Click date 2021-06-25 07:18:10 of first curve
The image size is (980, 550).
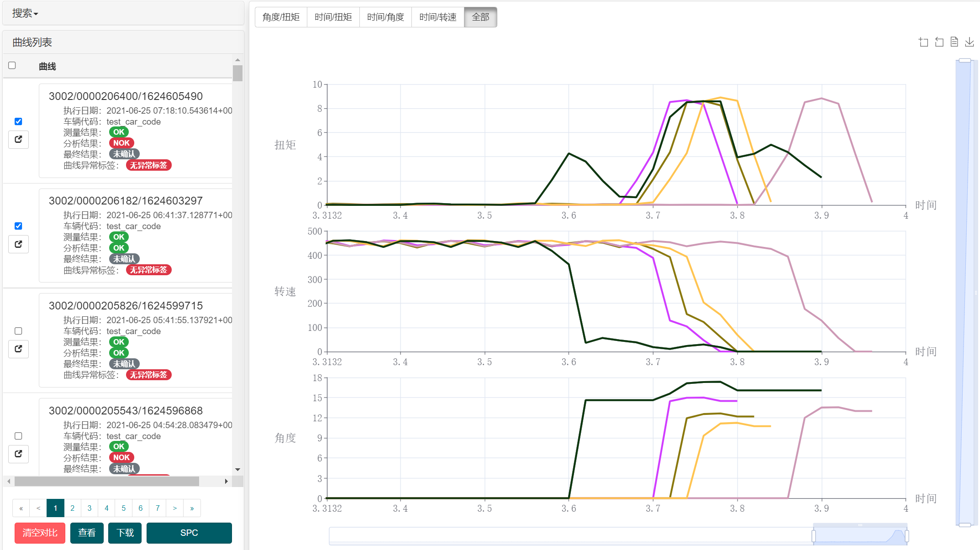pos(169,110)
